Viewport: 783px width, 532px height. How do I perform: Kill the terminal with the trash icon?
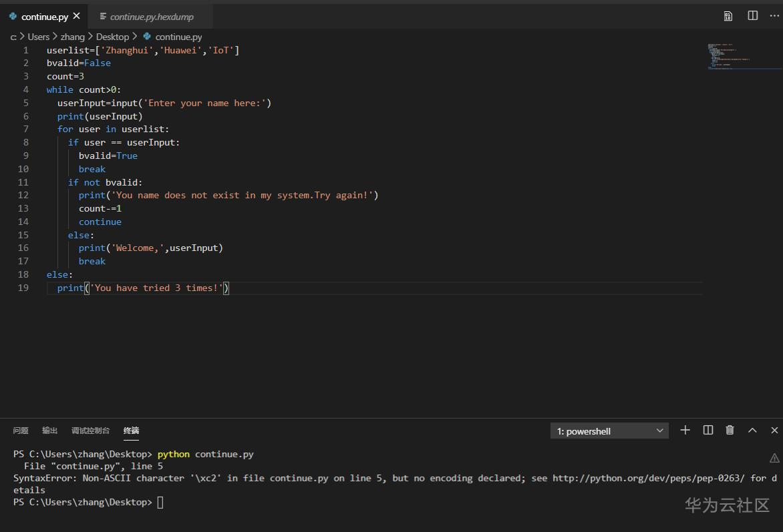730,431
